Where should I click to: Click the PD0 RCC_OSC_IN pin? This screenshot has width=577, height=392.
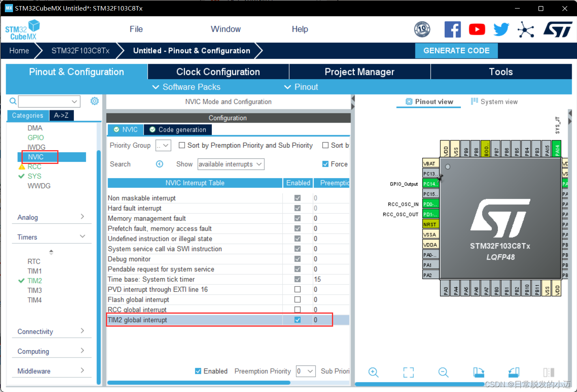(431, 204)
